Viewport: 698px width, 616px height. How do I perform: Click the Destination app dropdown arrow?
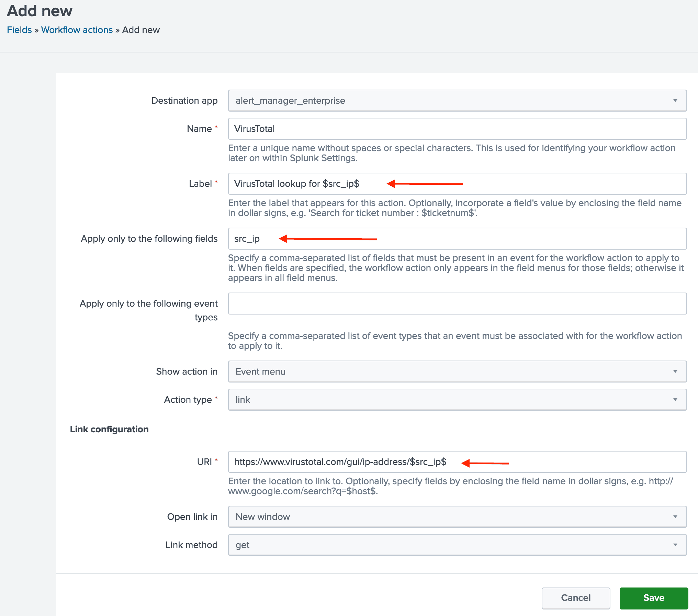pyautogui.click(x=675, y=101)
